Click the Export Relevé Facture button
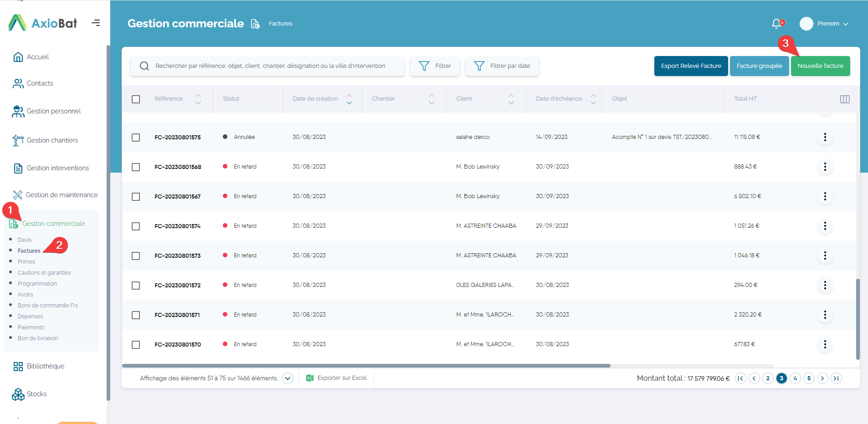Screen dimensions: 868x424 click(691, 66)
